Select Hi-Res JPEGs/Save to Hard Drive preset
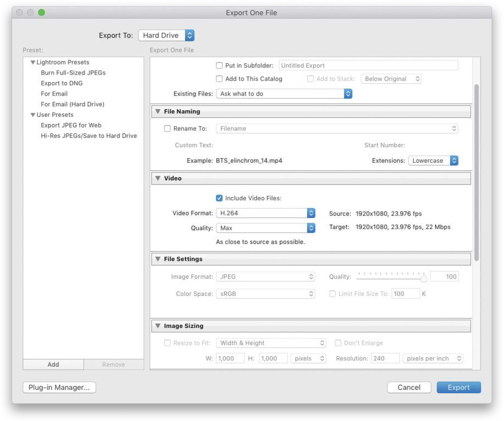Screen dimensions: 504x421 coord(89,136)
